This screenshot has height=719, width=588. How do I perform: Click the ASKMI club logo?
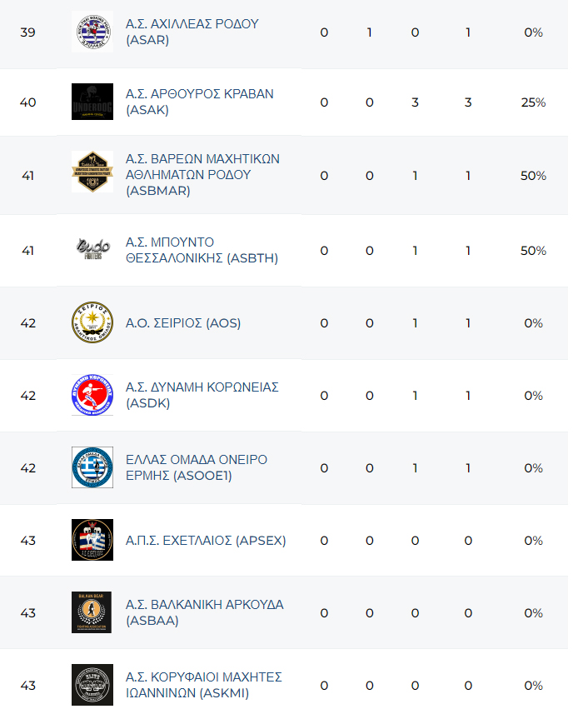[92, 686]
